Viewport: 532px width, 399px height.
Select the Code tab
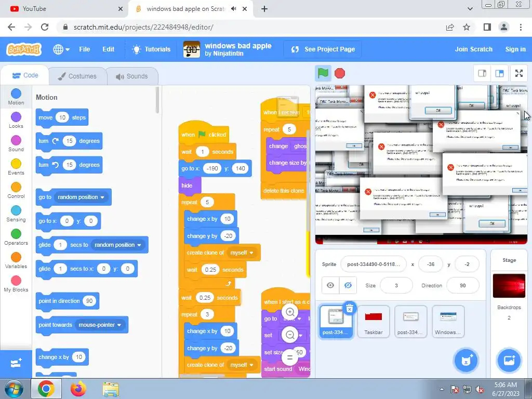tap(25, 75)
